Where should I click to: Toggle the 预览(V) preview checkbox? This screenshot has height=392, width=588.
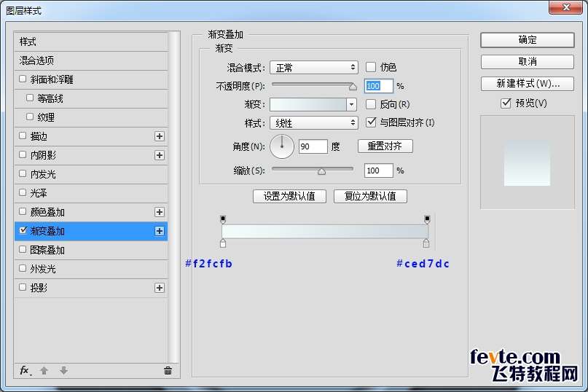click(506, 103)
